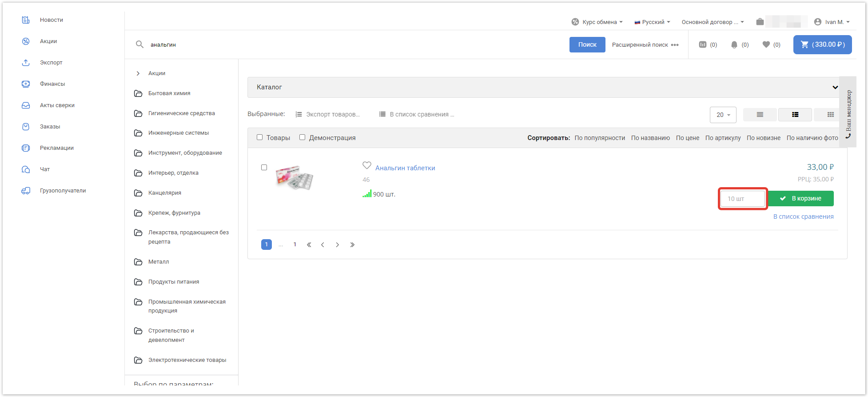This screenshot has width=868, height=397.
Task: Jump to last page double arrow
Action: (x=352, y=245)
